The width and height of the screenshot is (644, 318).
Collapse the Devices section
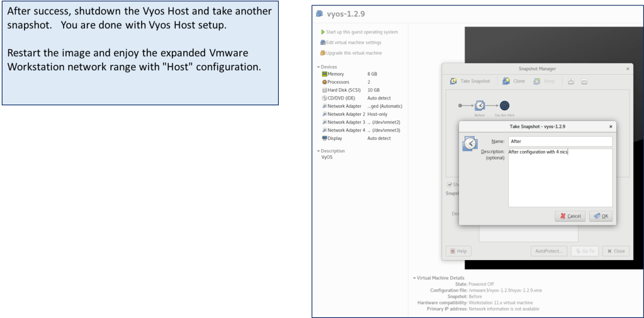coord(319,67)
